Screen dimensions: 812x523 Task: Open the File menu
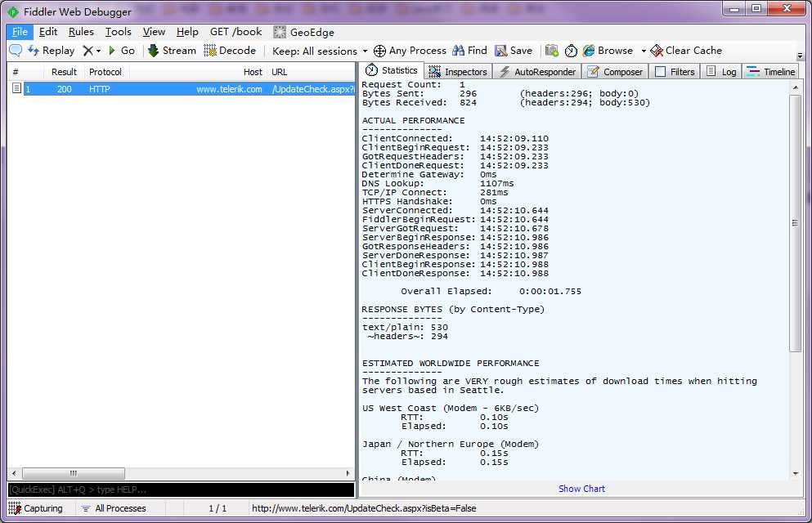(20, 32)
